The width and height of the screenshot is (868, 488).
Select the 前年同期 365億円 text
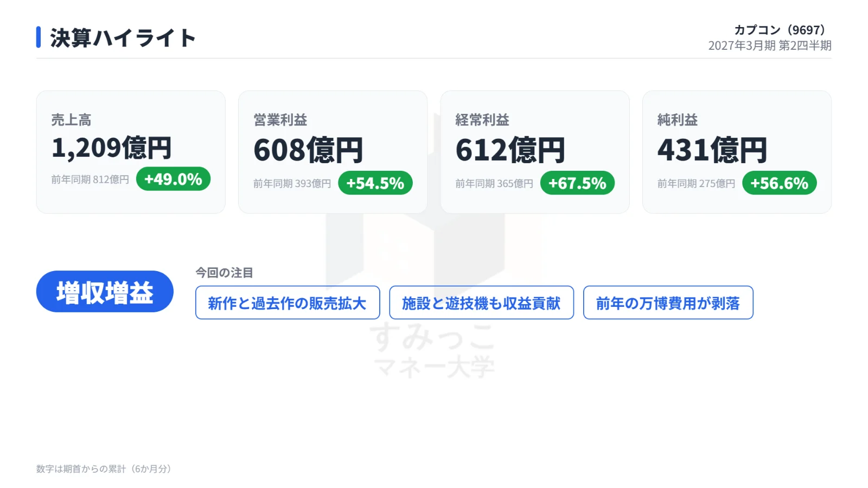coord(494,184)
